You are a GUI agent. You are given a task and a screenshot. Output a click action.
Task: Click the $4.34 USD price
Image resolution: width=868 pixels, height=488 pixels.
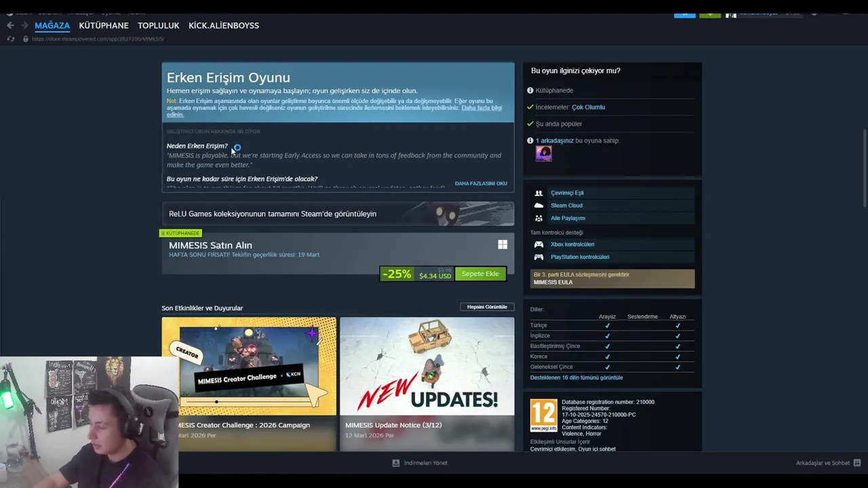(435, 276)
